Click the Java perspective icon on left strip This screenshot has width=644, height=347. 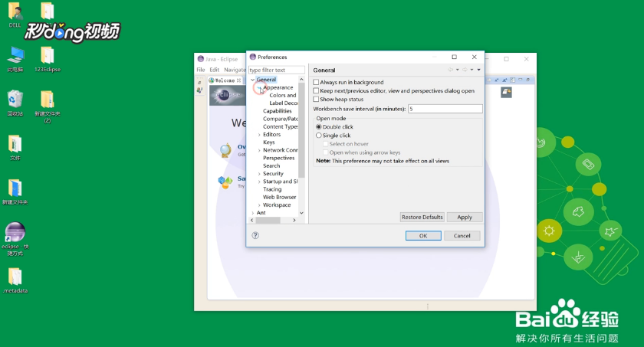coord(199,90)
